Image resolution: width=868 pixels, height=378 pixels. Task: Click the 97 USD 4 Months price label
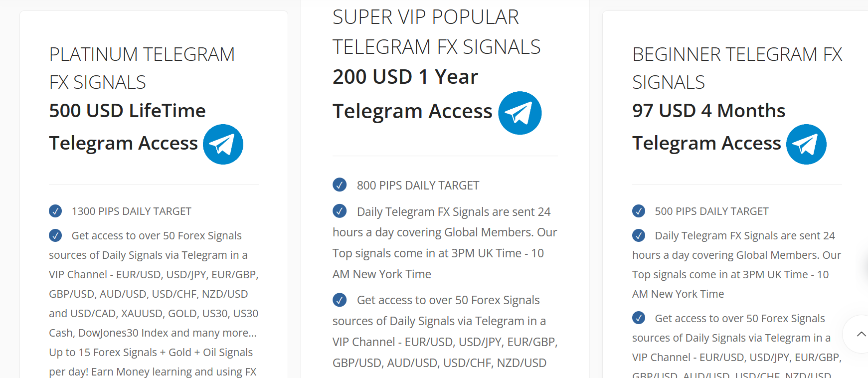point(708,110)
